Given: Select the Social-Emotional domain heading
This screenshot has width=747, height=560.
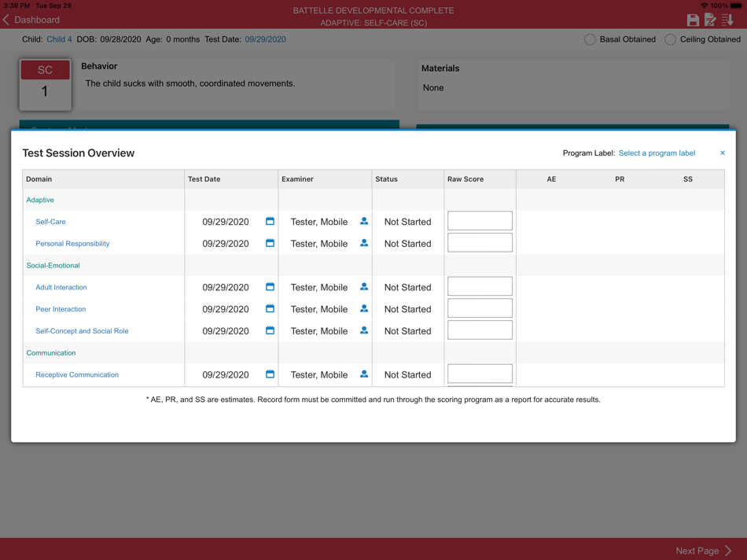Looking at the screenshot, I should [x=53, y=266].
